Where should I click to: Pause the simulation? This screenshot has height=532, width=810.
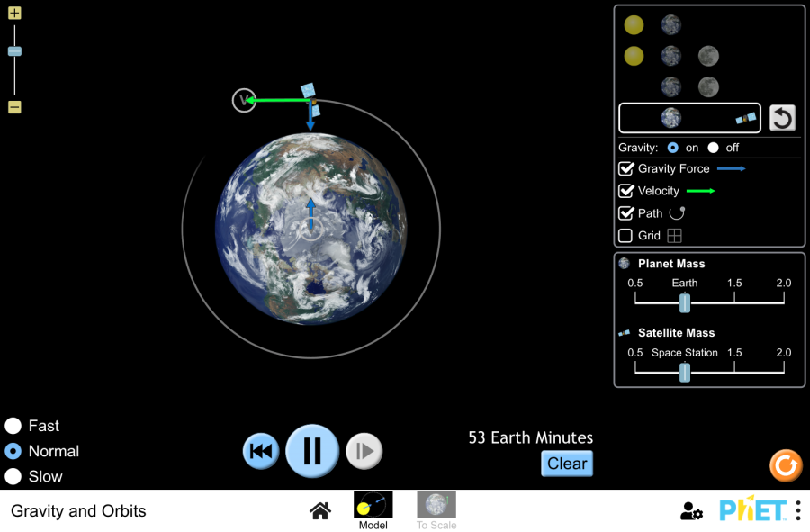[x=312, y=451]
